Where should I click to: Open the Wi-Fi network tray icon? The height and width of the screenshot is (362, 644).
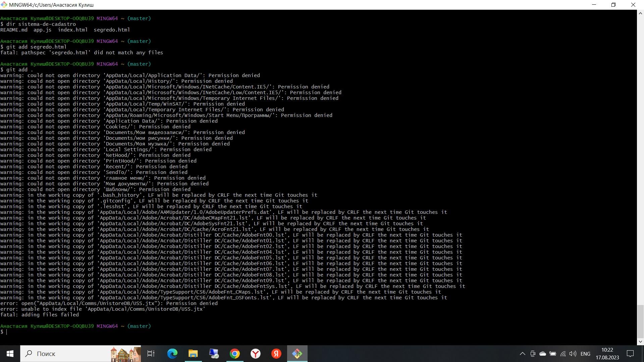[563, 354]
